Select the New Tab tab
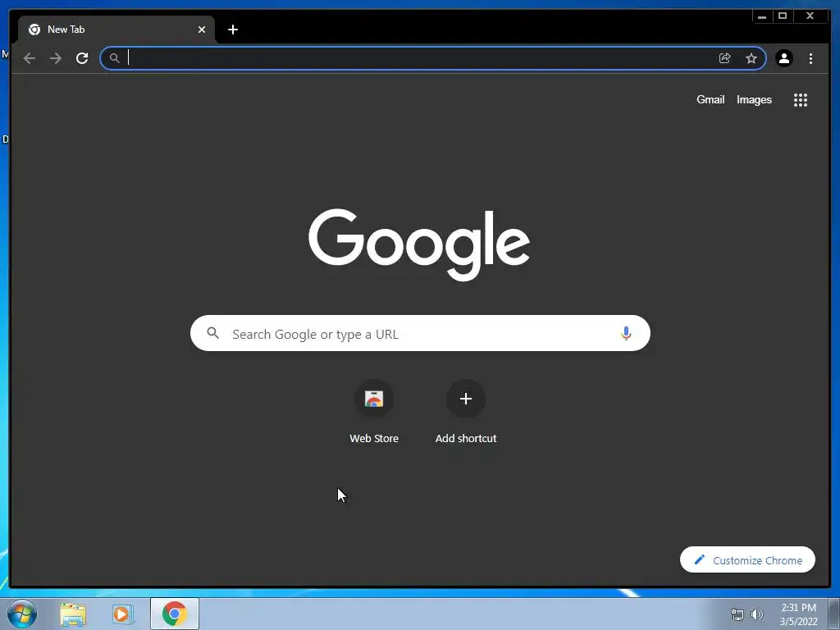The height and width of the screenshot is (630, 840). 116,30
